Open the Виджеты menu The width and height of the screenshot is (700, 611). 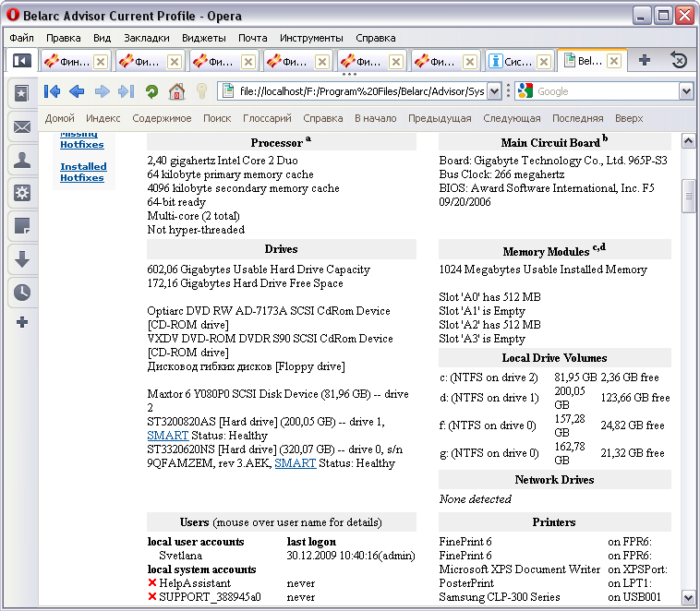tap(203, 38)
